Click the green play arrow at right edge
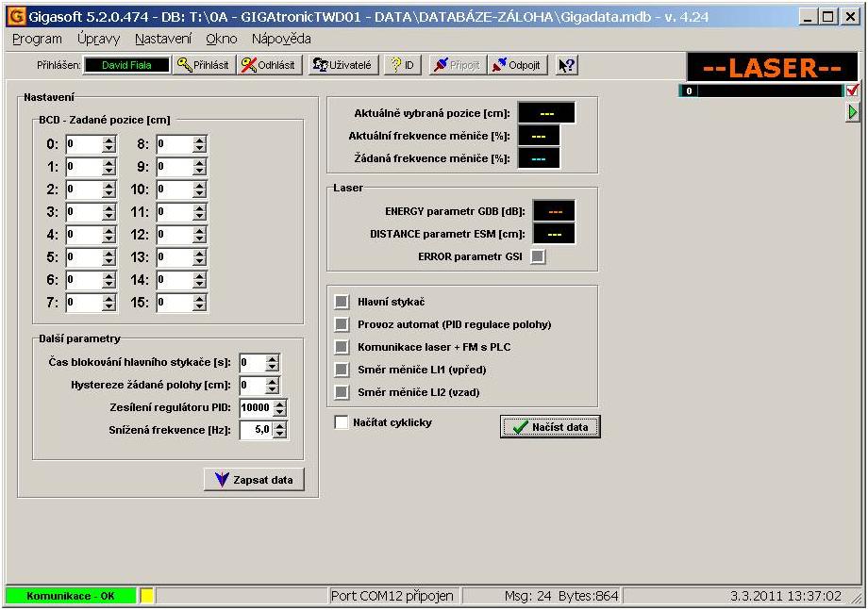 click(853, 112)
